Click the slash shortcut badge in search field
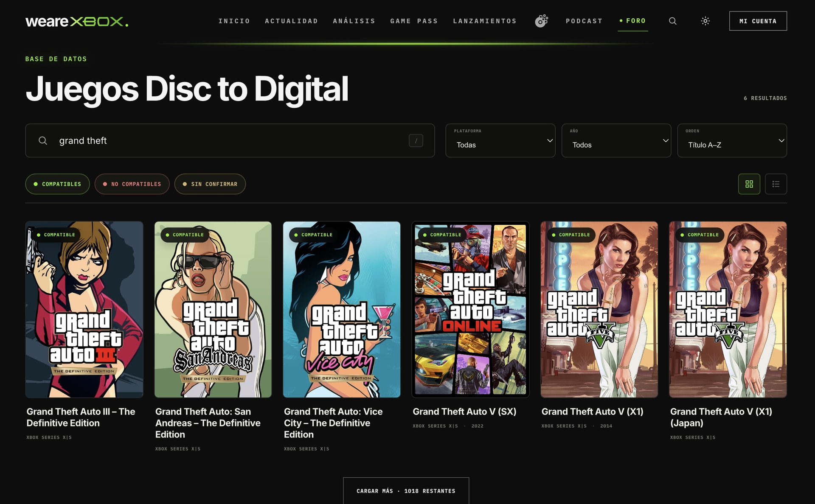815x504 pixels. tap(416, 140)
